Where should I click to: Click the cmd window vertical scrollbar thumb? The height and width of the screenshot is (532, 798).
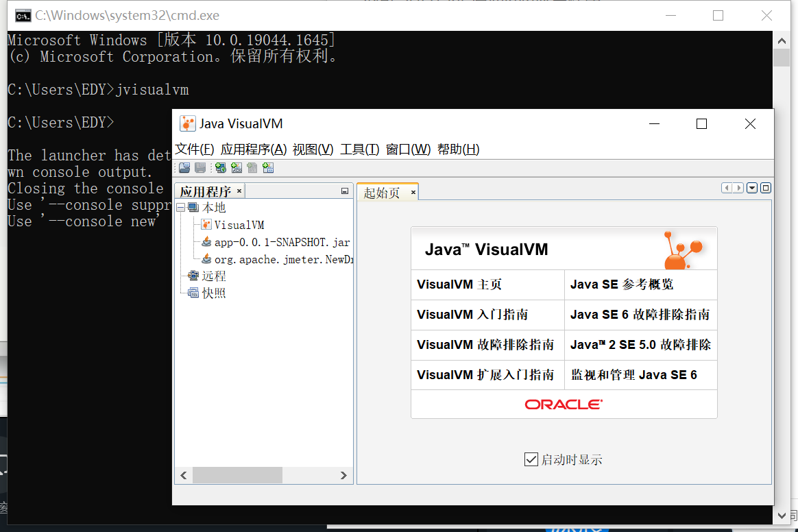782,57
